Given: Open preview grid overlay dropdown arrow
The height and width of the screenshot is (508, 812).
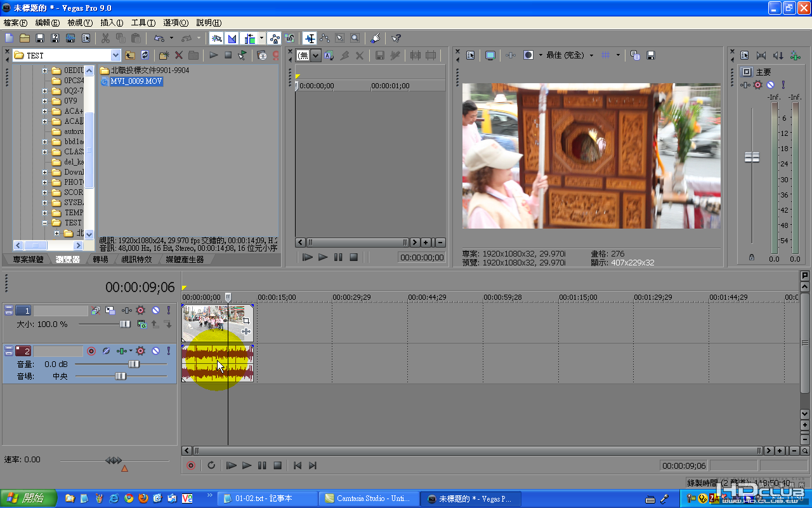Looking at the screenshot, I should [x=617, y=55].
